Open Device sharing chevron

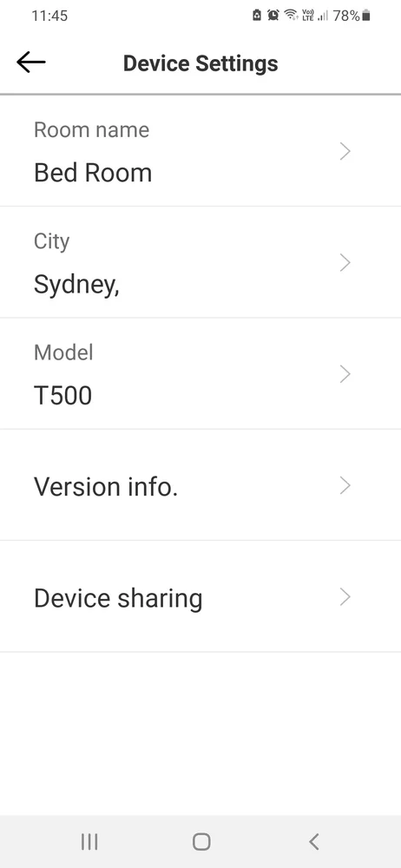pos(345,597)
